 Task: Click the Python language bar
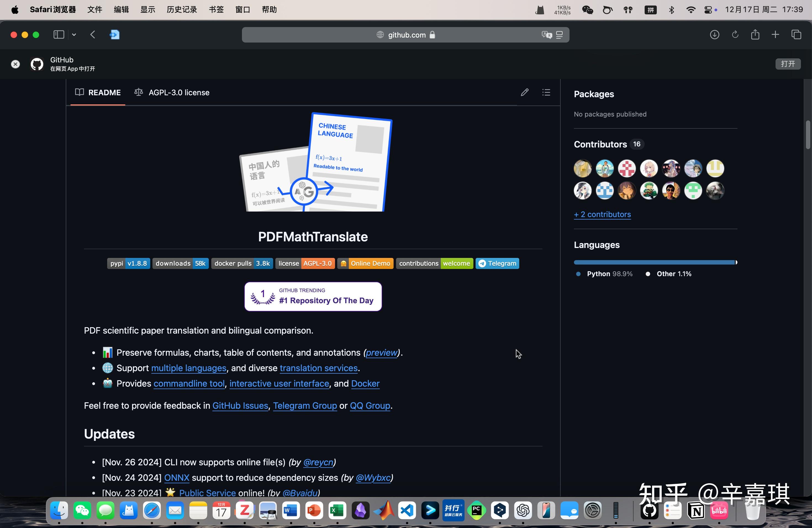[654, 262]
